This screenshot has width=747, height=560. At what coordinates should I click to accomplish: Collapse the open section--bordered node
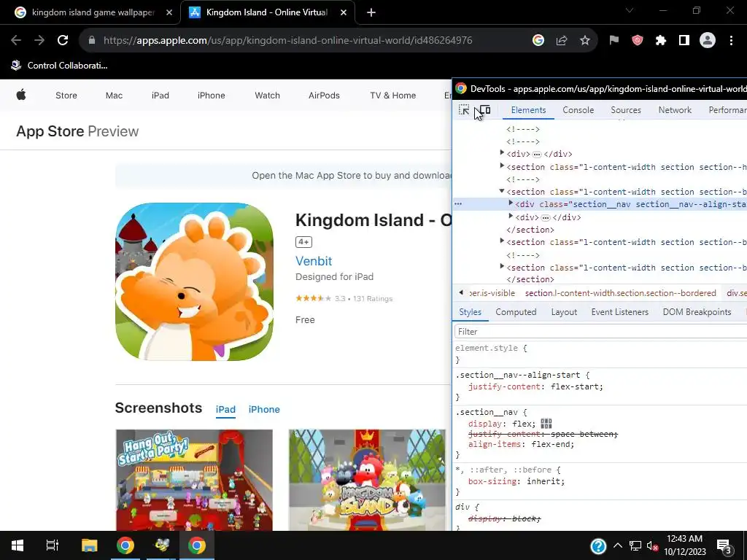[502, 192]
